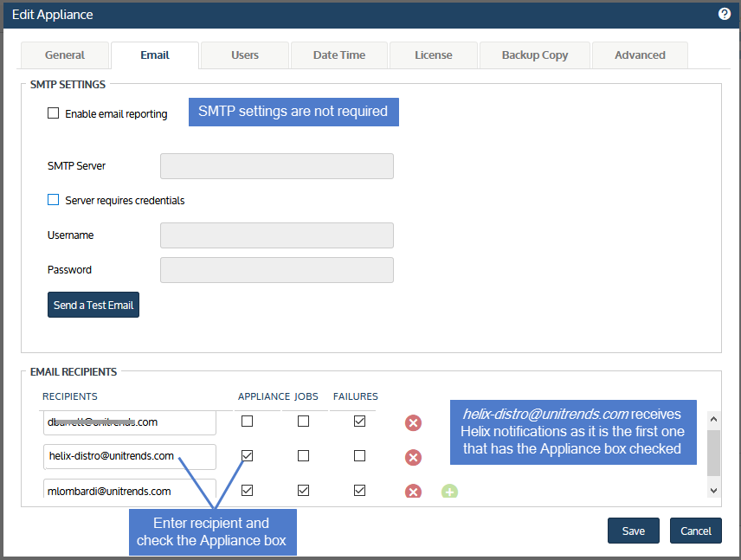This screenshot has width=741, height=560.
Task: Add a new recipient with the green plus icon
Action: point(449,492)
